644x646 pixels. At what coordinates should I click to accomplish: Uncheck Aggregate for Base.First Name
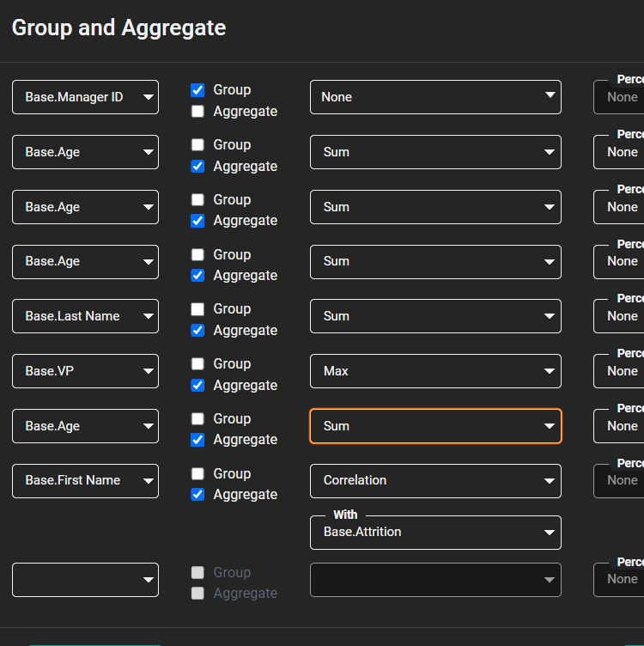[x=197, y=495]
